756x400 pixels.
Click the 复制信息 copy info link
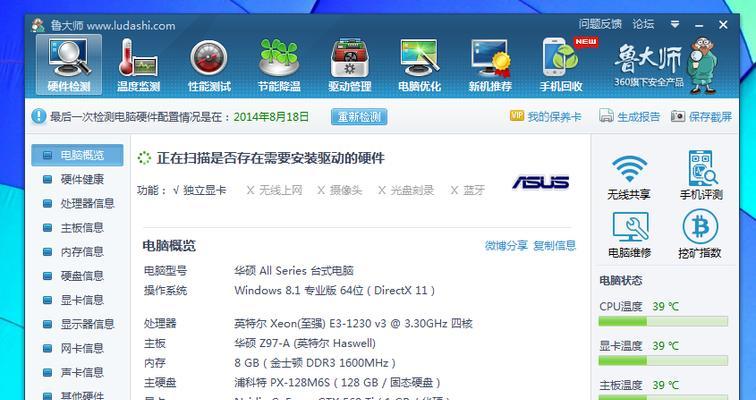(554, 245)
